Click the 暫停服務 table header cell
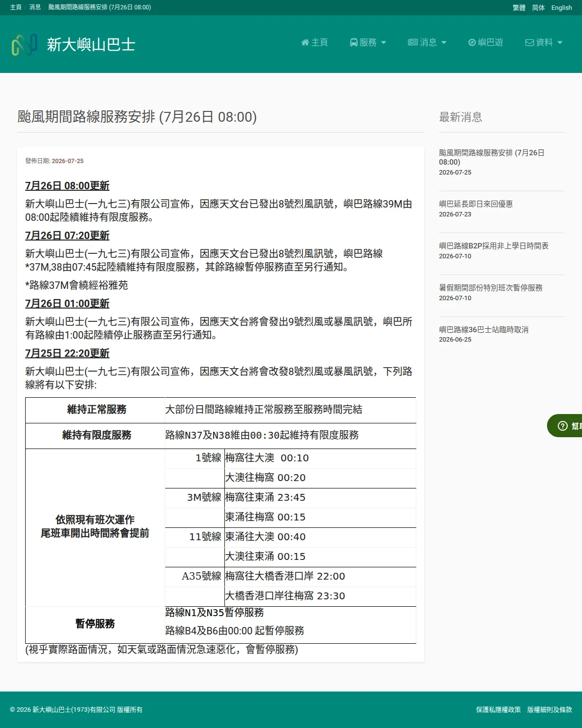 point(95,624)
